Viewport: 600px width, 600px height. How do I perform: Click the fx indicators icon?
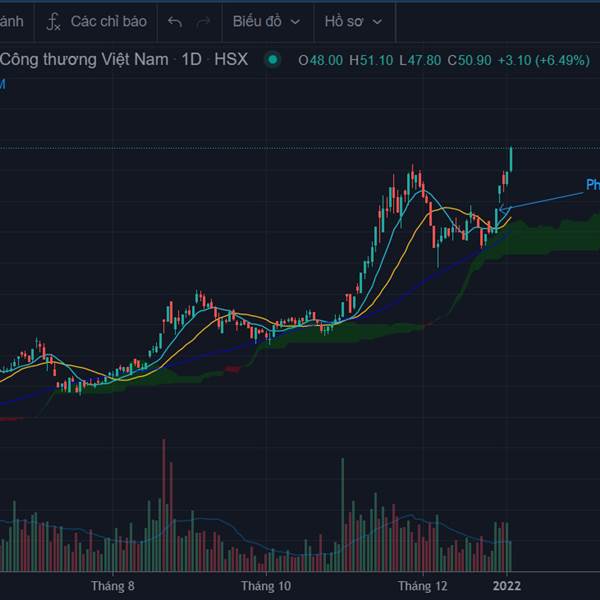tap(53, 21)
